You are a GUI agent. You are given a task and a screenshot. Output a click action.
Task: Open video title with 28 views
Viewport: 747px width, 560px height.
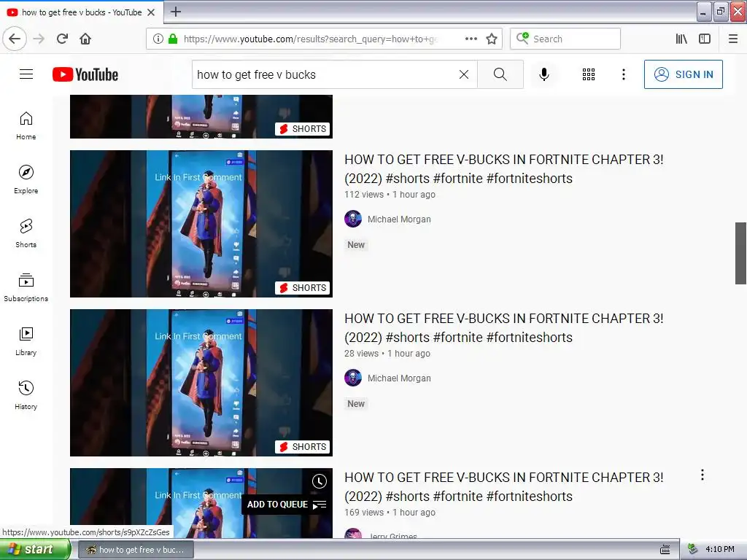click(x=503, y=327)
